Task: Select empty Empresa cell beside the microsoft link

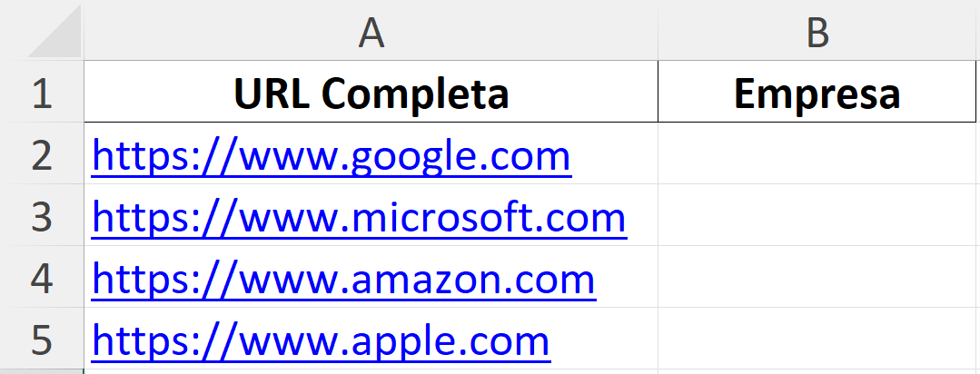Action: (817, 216)
